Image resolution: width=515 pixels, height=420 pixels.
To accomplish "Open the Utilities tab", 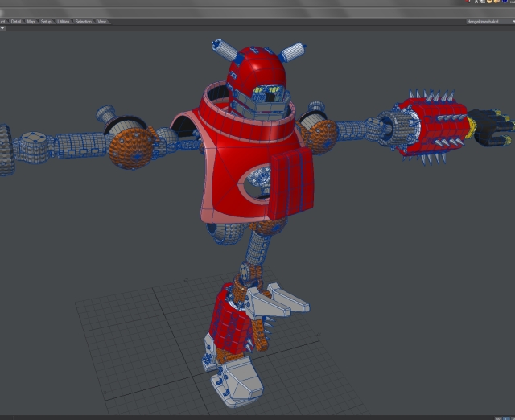I will pos(64,21).
